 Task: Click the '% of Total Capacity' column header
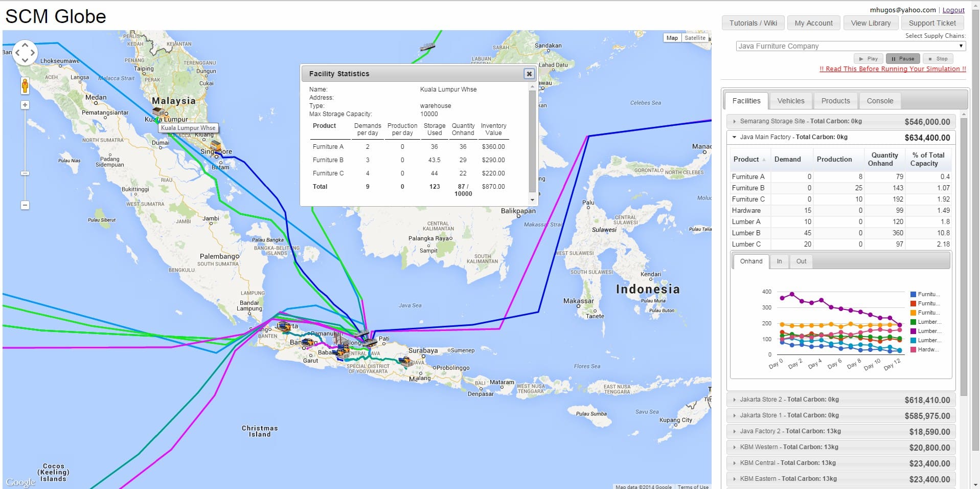pyautogui.click(x=928, y=160)
